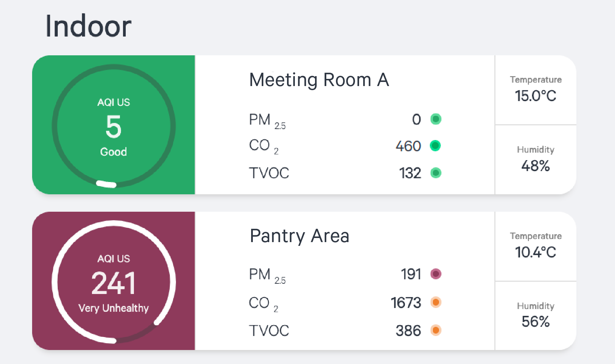Viewport: 615px width, 364px height.
Task: Click the green PM 2.5 status dot for Meeting Room A
Action: point(436,119)
